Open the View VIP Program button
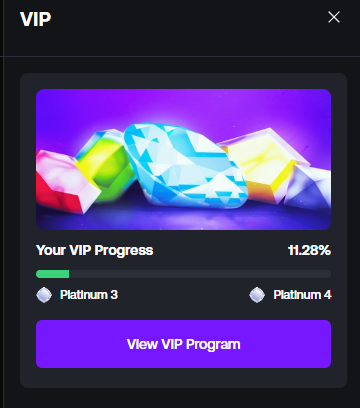360x408 pixels. pyautogui.click(x=183, y=344)
